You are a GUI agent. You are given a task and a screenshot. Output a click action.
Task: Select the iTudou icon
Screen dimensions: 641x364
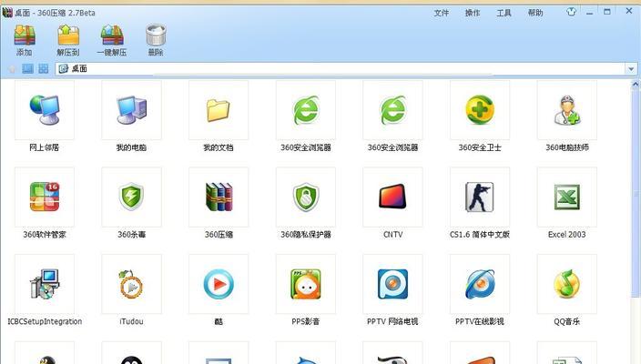click(131, 284)
